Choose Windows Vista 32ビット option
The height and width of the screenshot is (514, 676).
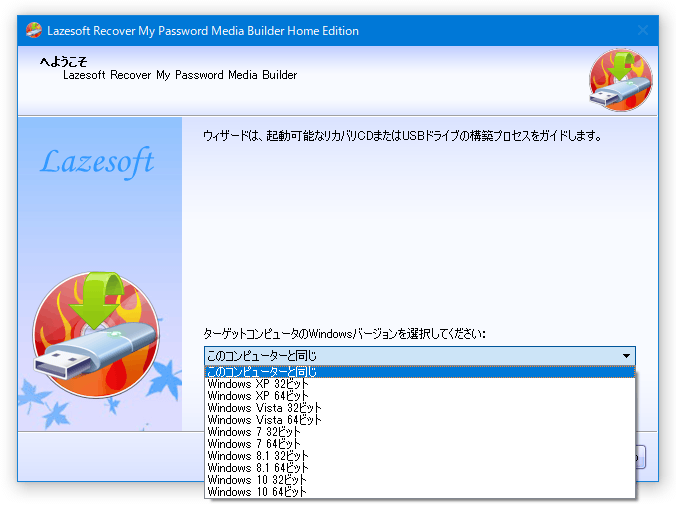click(420, 408)
